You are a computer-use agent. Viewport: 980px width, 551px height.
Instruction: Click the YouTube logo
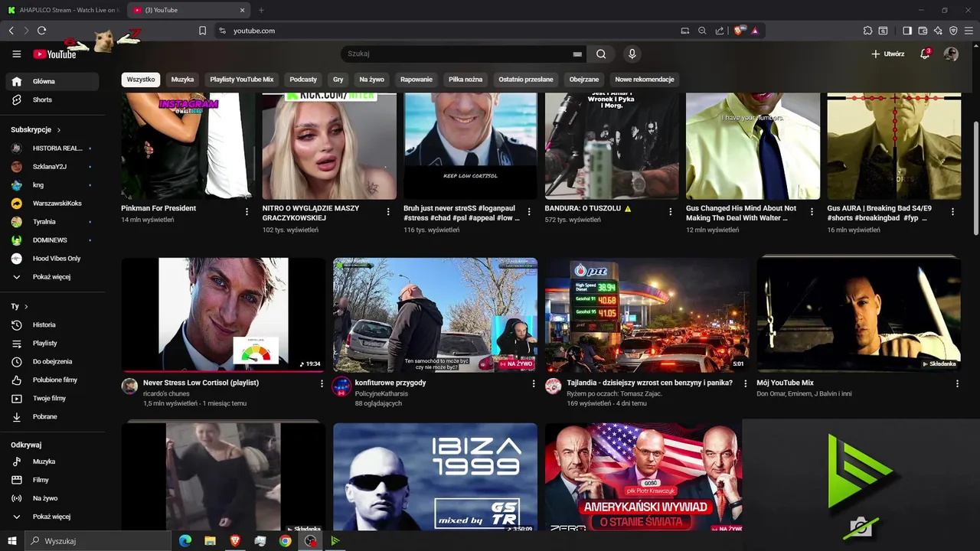point(54,54)
